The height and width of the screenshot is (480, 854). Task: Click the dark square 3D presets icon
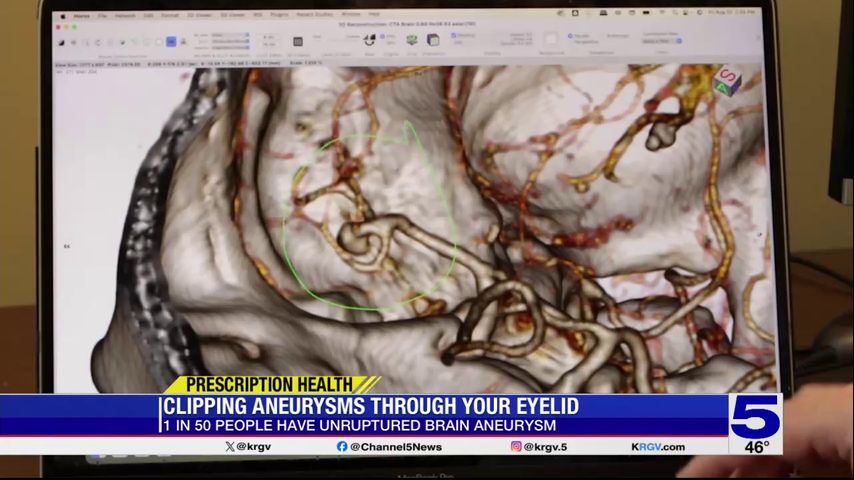297,41
